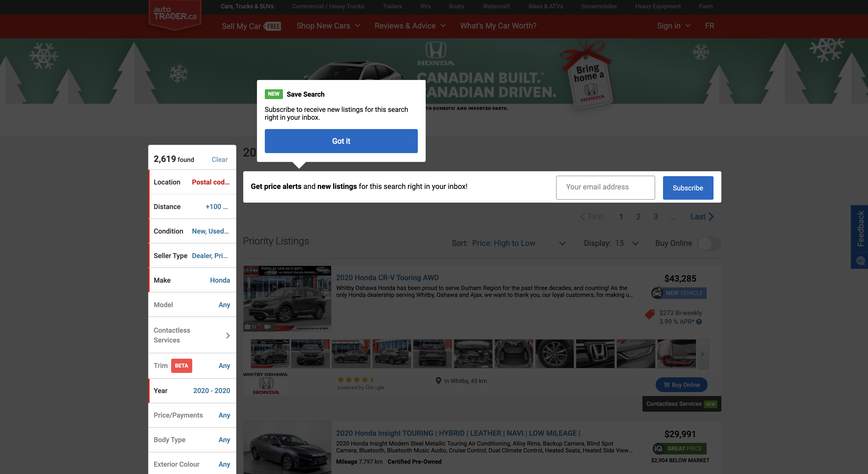Open the Snowmobiles tab
This screenshot has height=474, width=868.
[599, 6]
